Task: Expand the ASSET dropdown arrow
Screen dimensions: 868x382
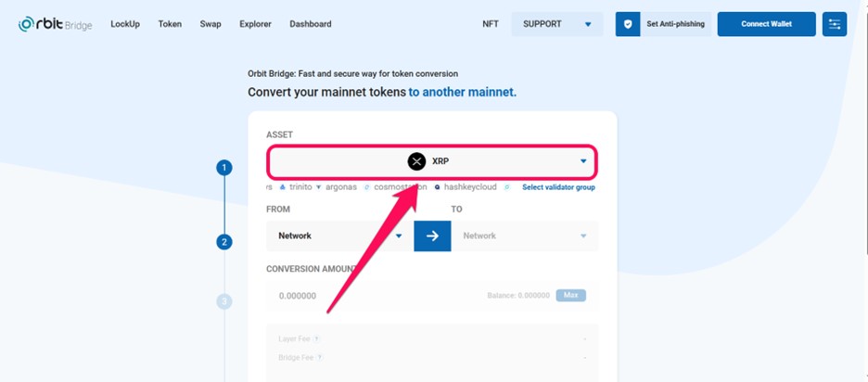Action: [583, 161]
